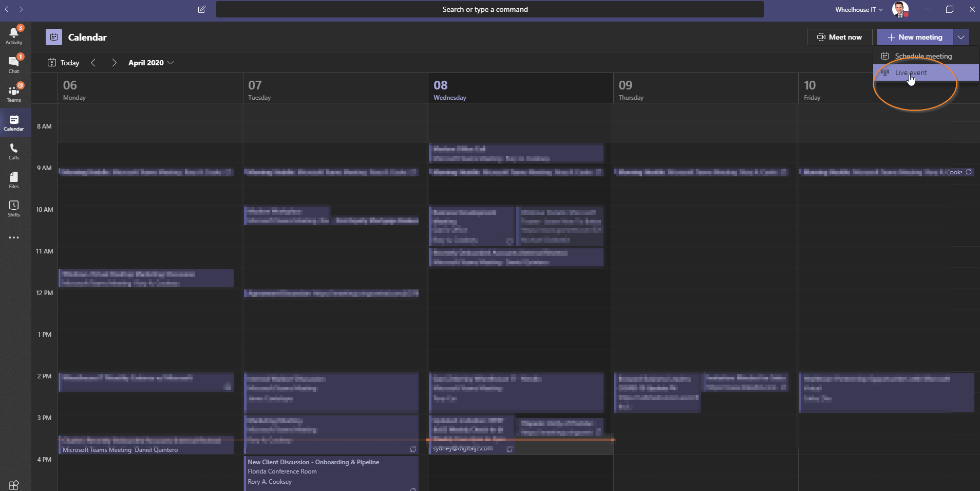
Task: Open the Friday 2 PM meeting
Action: tap(887, 393)
